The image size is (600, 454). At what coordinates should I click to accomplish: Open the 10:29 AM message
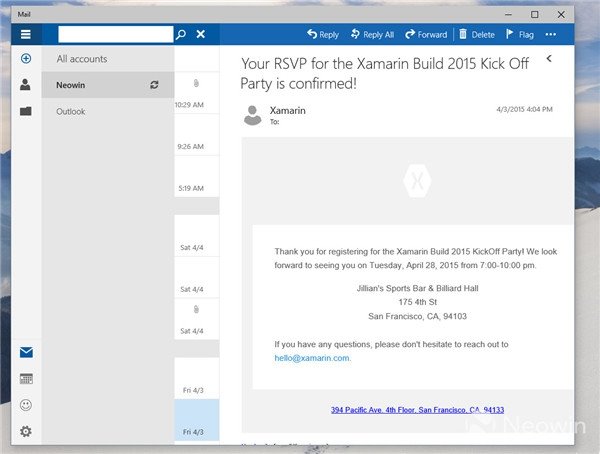[197, 93]
